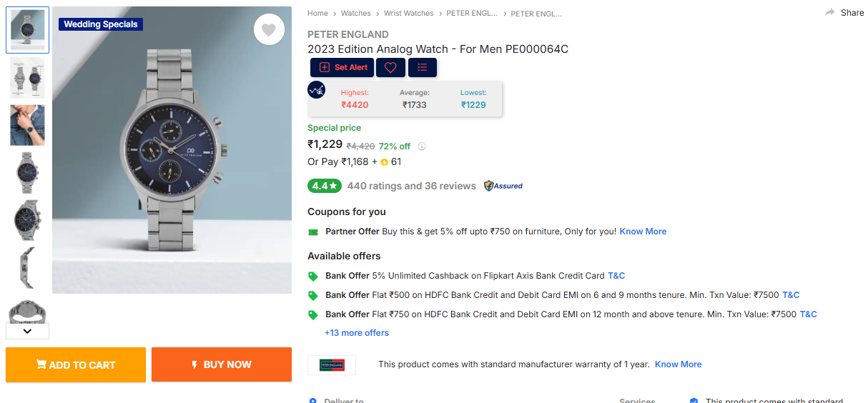Click the price history graph icon

[x=317, y=90]
